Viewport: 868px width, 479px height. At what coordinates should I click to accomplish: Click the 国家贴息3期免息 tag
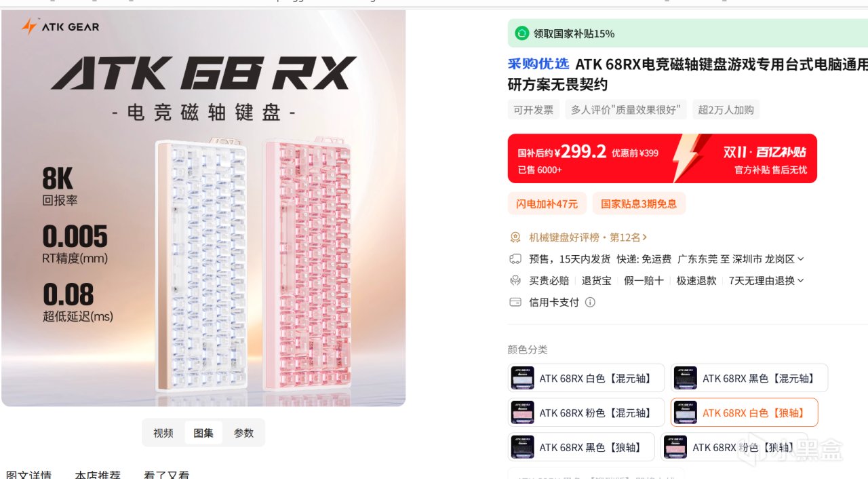pyautogui.click(x=639, y=204)
